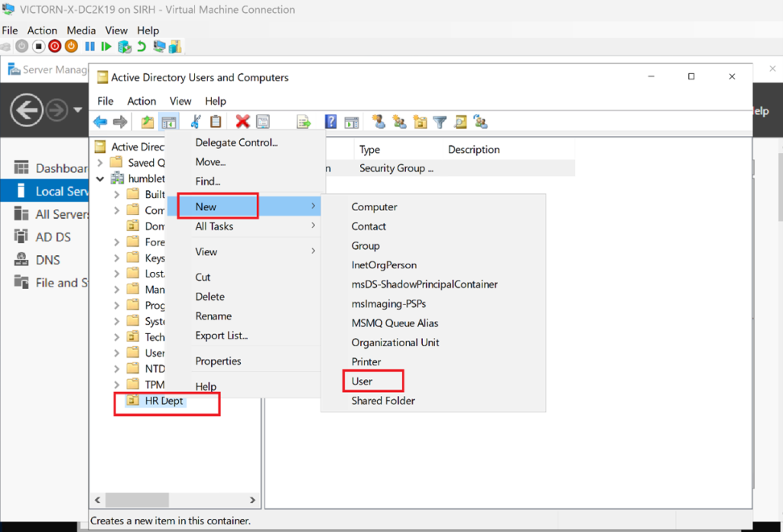Click the Create New User toolbar icon
783x532 pixels.
379,122
